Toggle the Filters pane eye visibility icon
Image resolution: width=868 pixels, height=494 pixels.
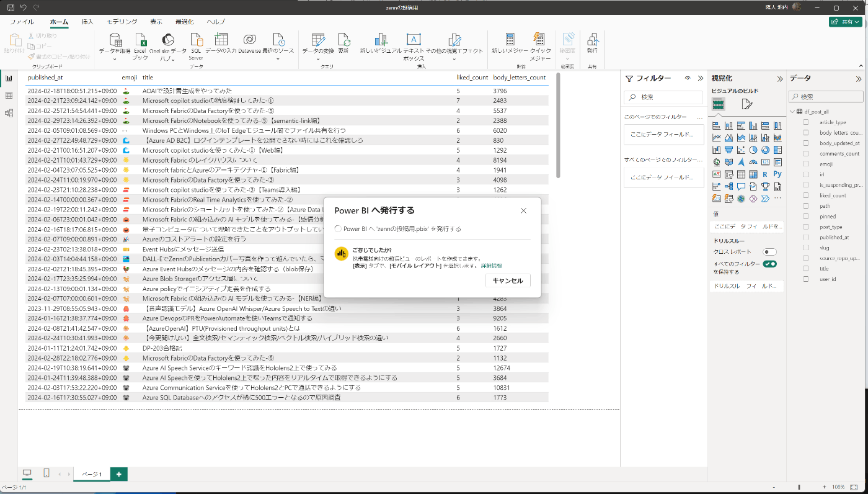[x=688, y=79]
